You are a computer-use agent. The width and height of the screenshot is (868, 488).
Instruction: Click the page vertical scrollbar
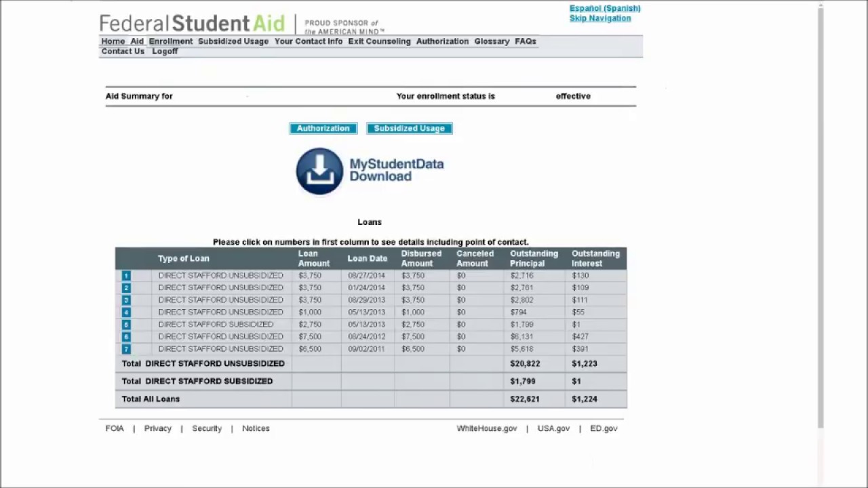click(821, 217)
